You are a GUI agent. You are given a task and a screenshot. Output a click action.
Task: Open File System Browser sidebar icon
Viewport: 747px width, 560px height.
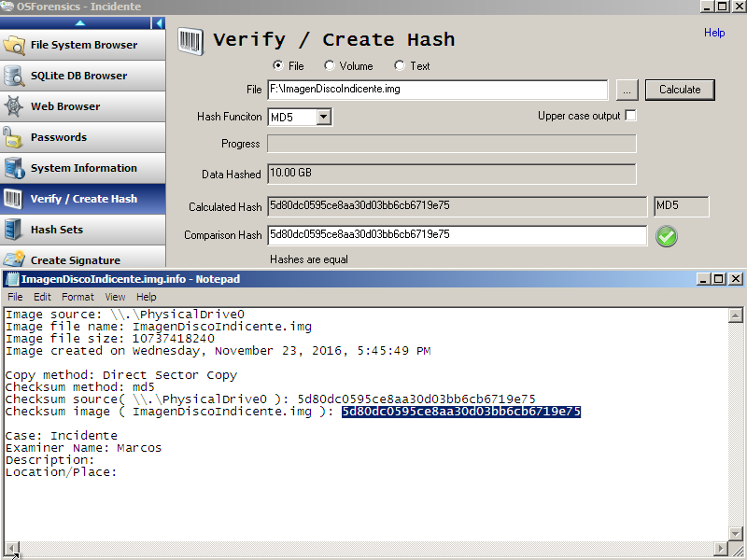(15, 45)
